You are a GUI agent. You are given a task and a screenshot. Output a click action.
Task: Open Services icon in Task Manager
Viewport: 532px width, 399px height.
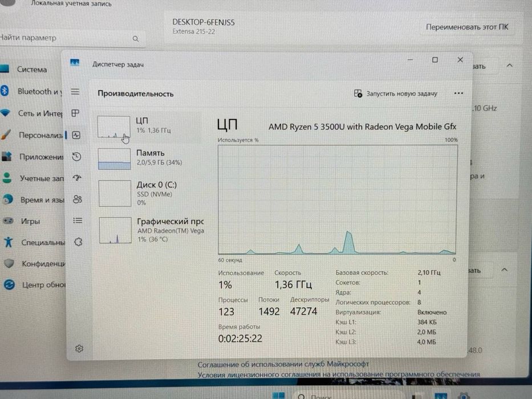point(78,242)
